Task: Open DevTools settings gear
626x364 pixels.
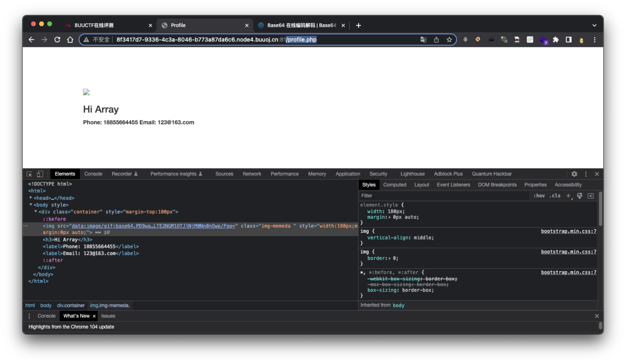Action: click(574, 174)
